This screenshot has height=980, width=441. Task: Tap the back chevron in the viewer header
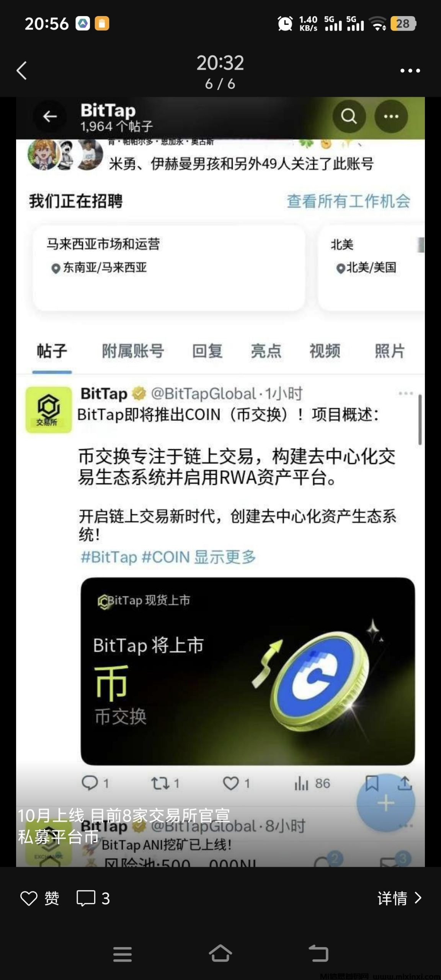coord(21,71)
